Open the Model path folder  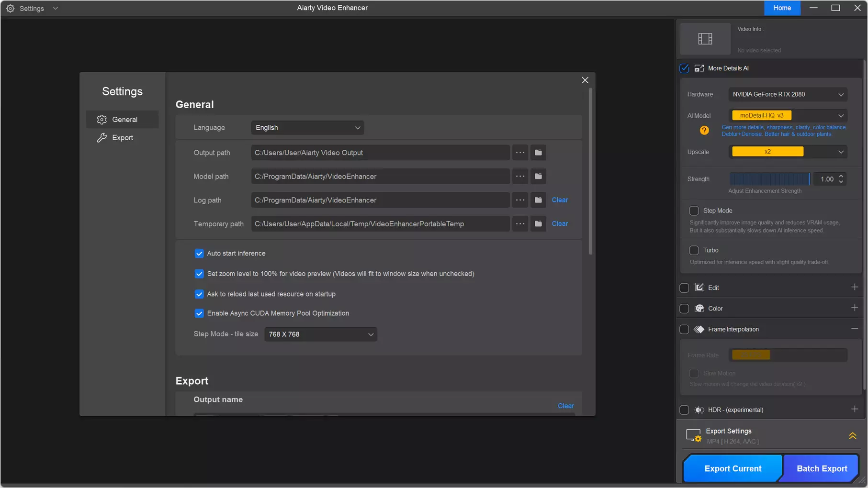click(x=538, y=177)
